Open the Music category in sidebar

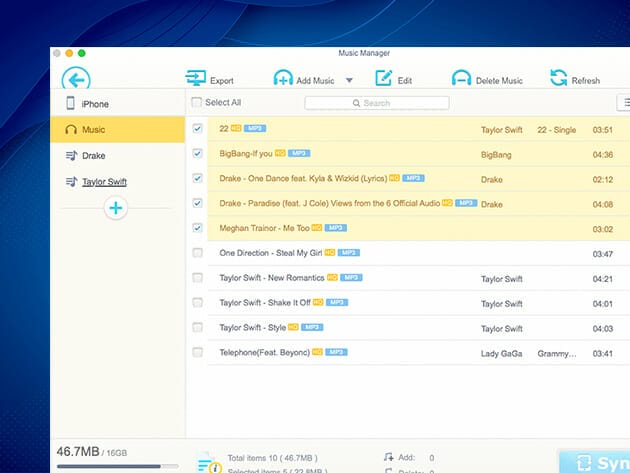[x=93, y=130]
